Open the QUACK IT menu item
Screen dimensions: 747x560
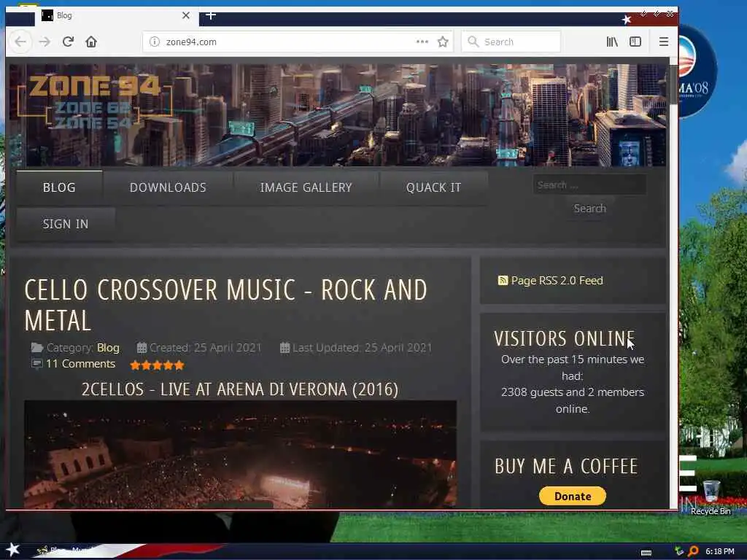[x=433, y=187]
